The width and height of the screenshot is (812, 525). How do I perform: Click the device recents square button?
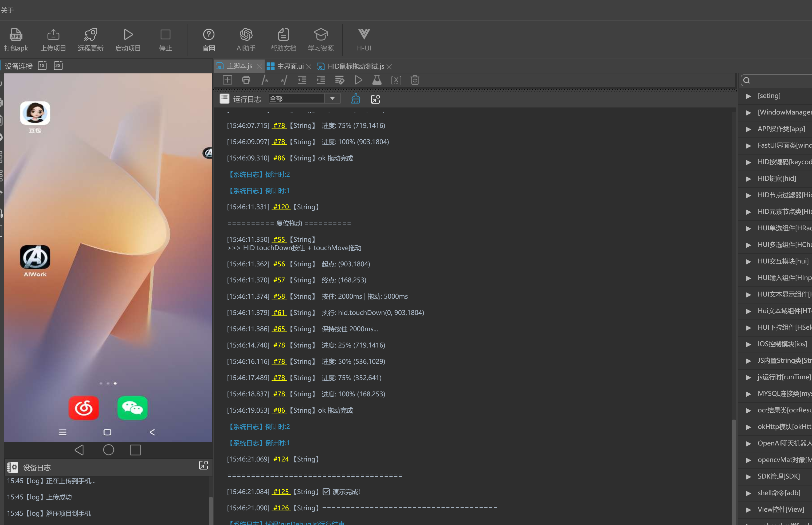pyautogui.click(x=135, y=450)
